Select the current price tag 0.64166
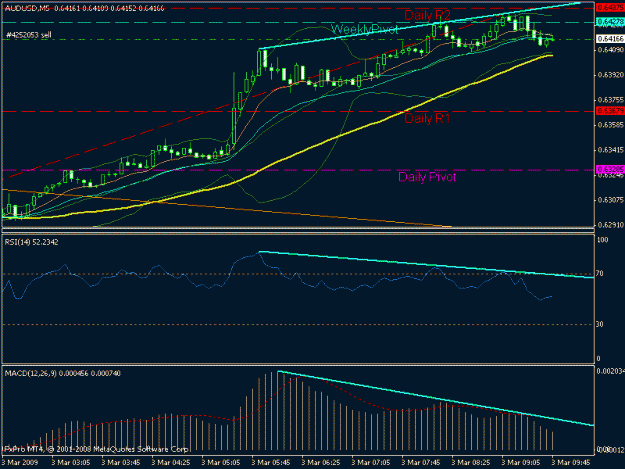The height and width of the screenshot is (469, 625). point(610,39)
